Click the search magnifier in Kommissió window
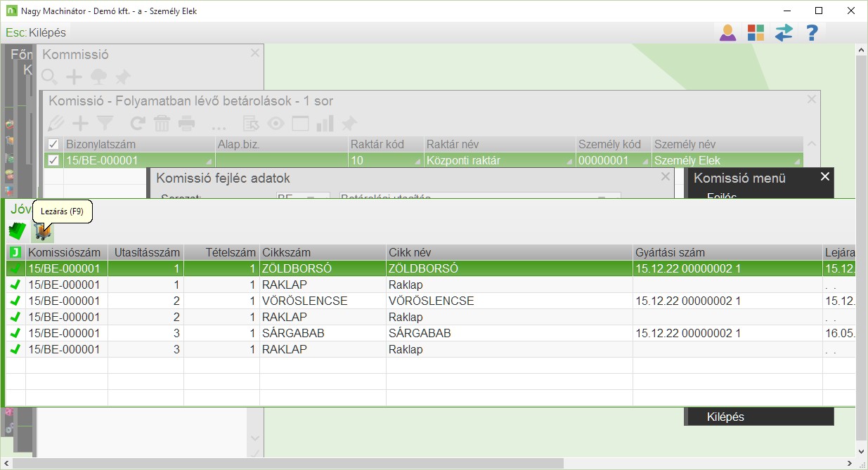Screen dimensions: 868x470 pyautogui.click(x=49, y=77)
